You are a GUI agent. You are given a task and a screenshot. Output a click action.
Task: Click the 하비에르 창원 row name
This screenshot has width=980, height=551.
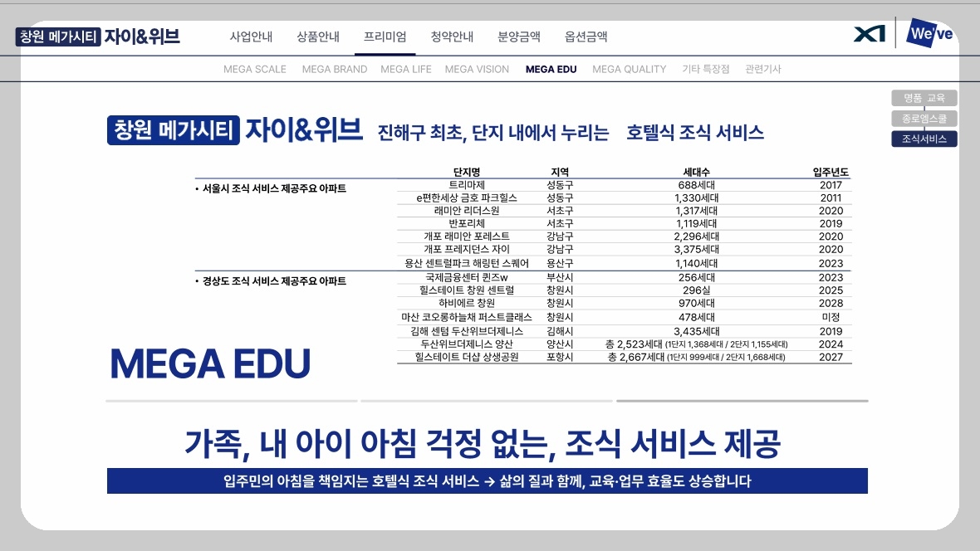tap(467, 303)
